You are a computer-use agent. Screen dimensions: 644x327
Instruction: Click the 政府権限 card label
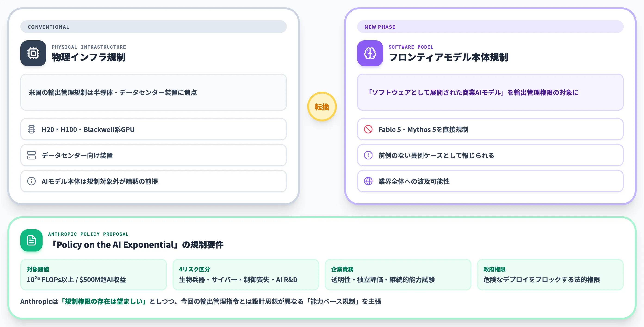coord(495,269)
